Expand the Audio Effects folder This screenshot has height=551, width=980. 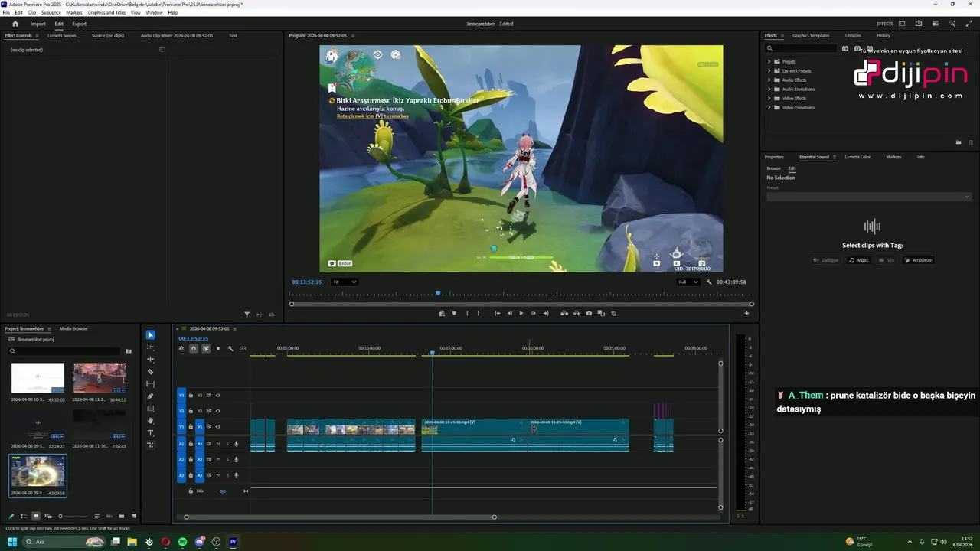(x=769, y=80)
